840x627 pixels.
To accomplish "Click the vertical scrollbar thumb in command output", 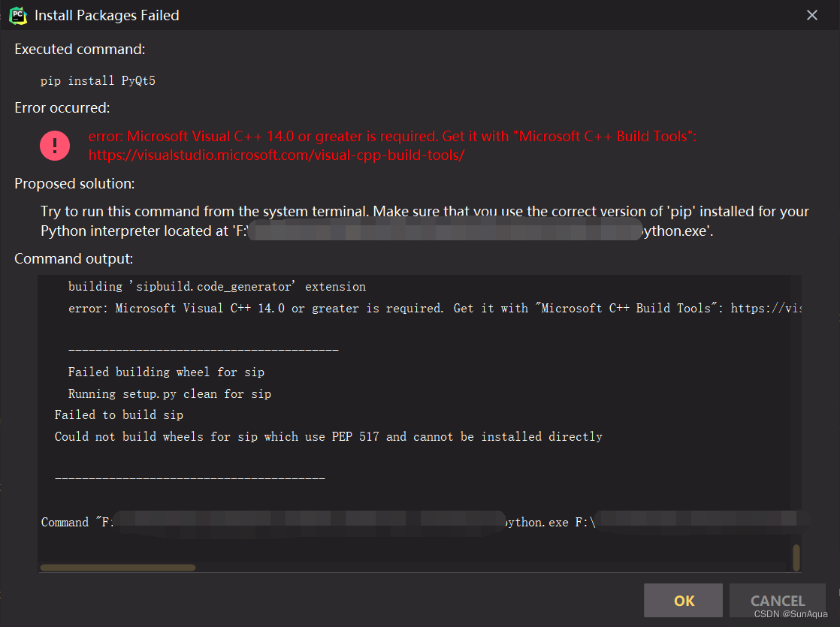I will 796,557.
